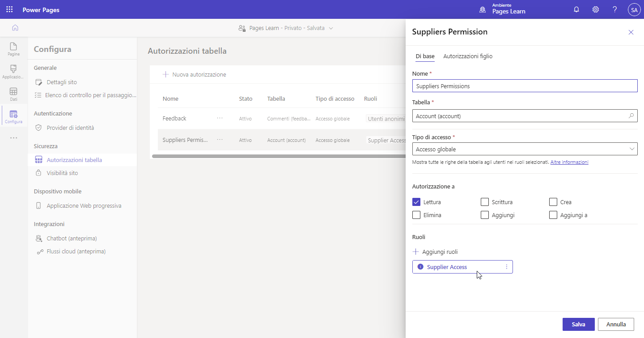The image size is (644, 338).
Task: Sort by the Stato column header
Action: pyautogui.click(x=246, y=98)
